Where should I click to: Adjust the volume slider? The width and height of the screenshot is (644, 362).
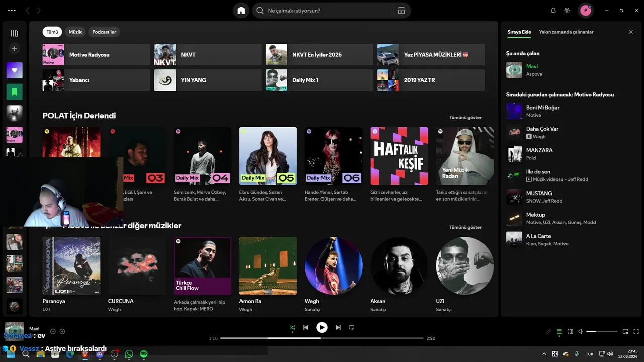[x=602, y=332]
